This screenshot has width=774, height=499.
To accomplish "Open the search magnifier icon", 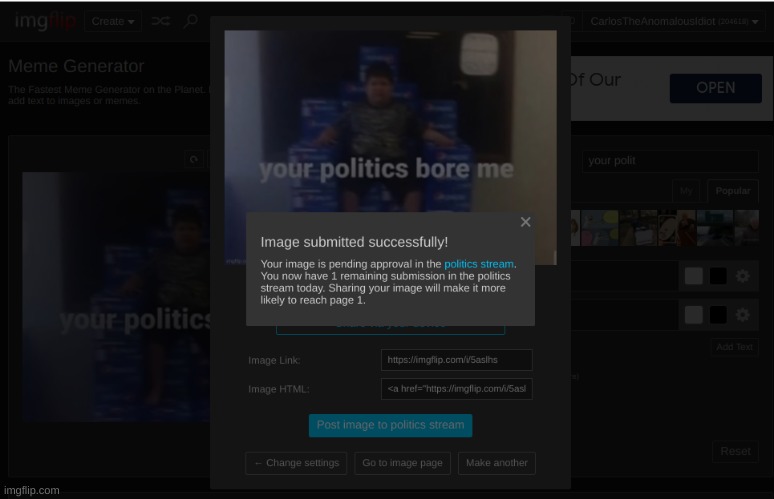I will click(190, 21).
